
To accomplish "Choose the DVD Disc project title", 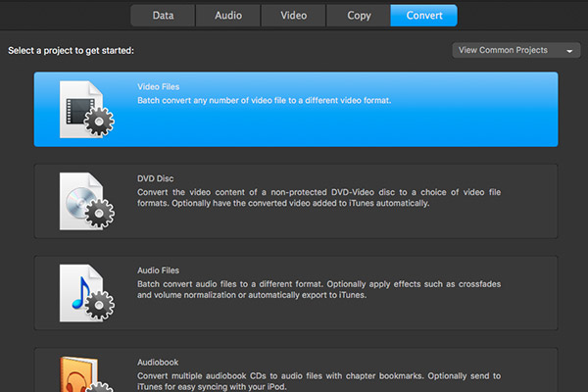I will (x=156, y=178).
